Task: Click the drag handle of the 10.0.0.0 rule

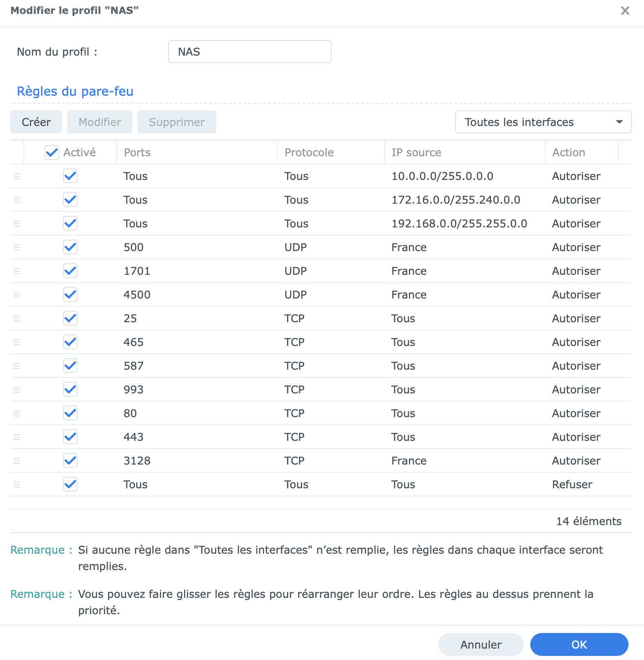Action: 17,176
